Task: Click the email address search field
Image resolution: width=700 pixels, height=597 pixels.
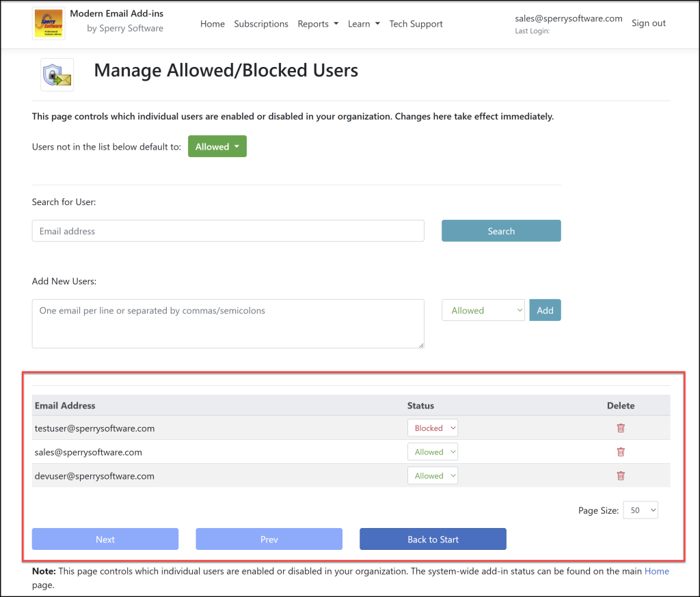Action: (x=228, y=230)
